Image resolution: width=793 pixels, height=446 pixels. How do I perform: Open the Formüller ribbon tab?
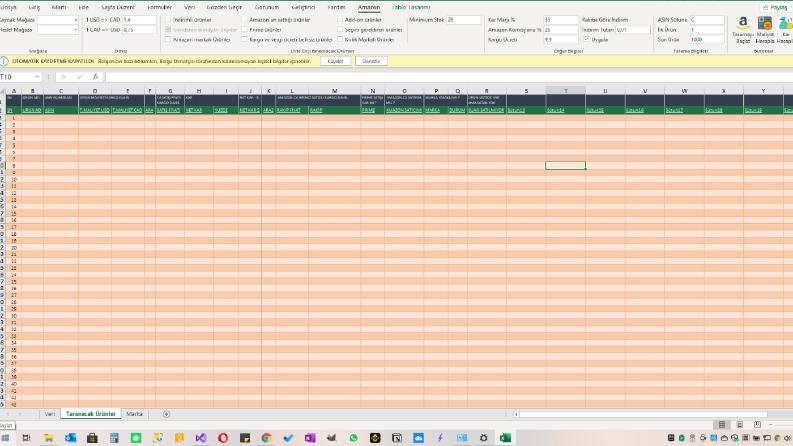[x=160, y=7]
